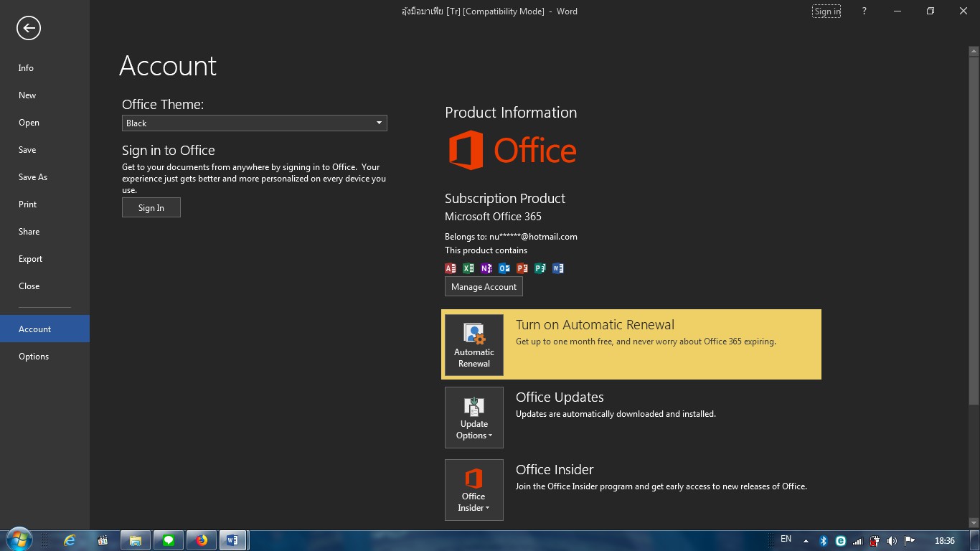Click the Word taskbar button

(x=233, y=540)
